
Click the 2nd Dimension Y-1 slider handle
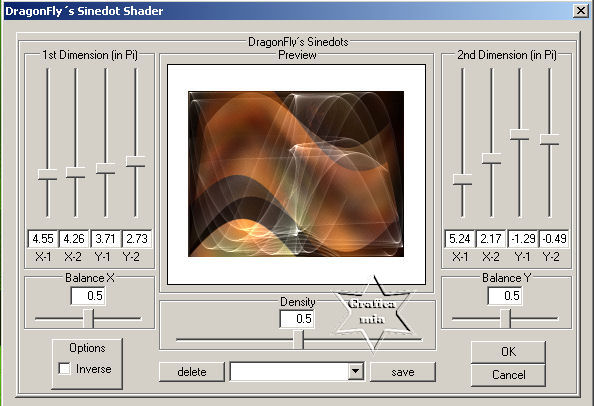pyautogui.click(x=520, y=135)
